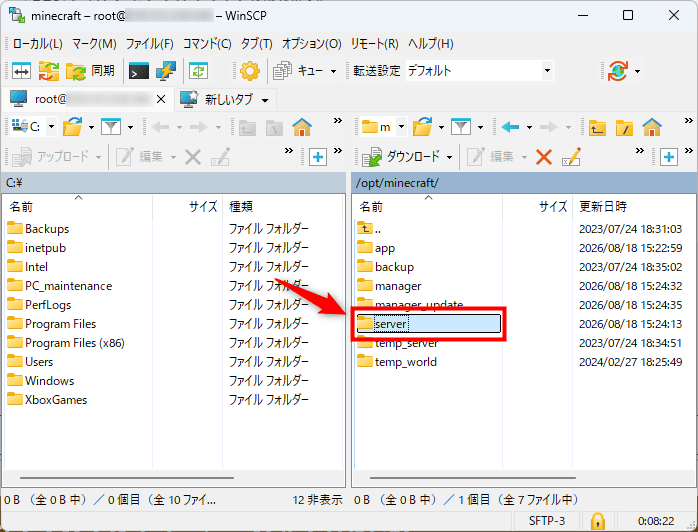Open the 新しいタブ new tab
Screen dimensions: 698x532
[217, 99]
